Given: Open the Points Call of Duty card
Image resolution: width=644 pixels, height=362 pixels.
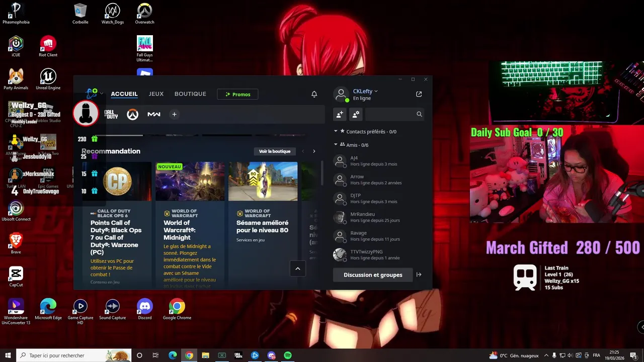Looking at the screenshot, I should pos(117,224).
